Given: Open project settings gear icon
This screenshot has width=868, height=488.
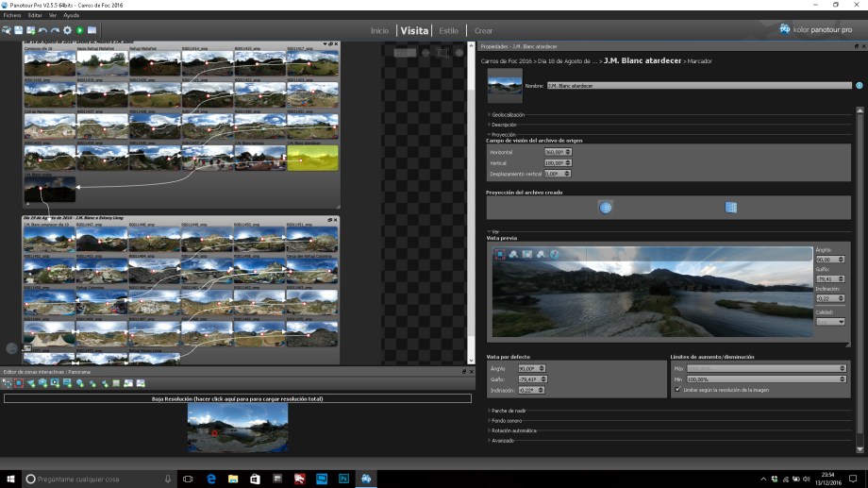Looking at the screenshot, I should 67,30.
